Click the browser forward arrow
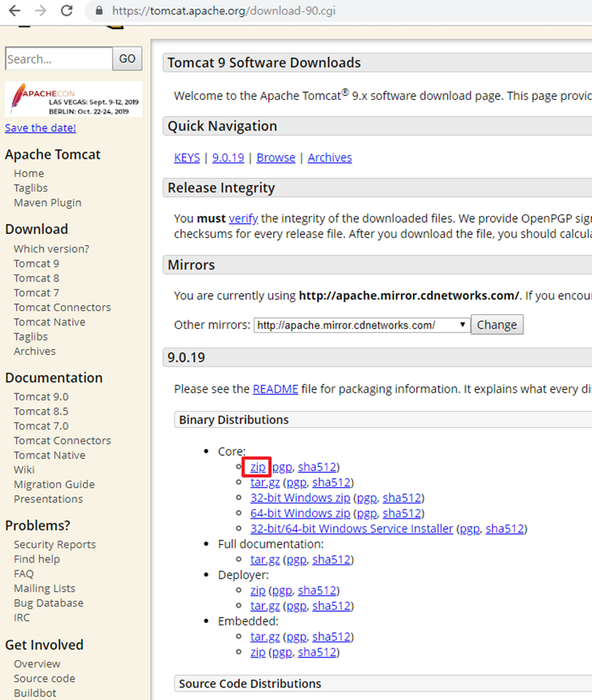The height and width of the screenshot is (700, 592). point(41,11)
